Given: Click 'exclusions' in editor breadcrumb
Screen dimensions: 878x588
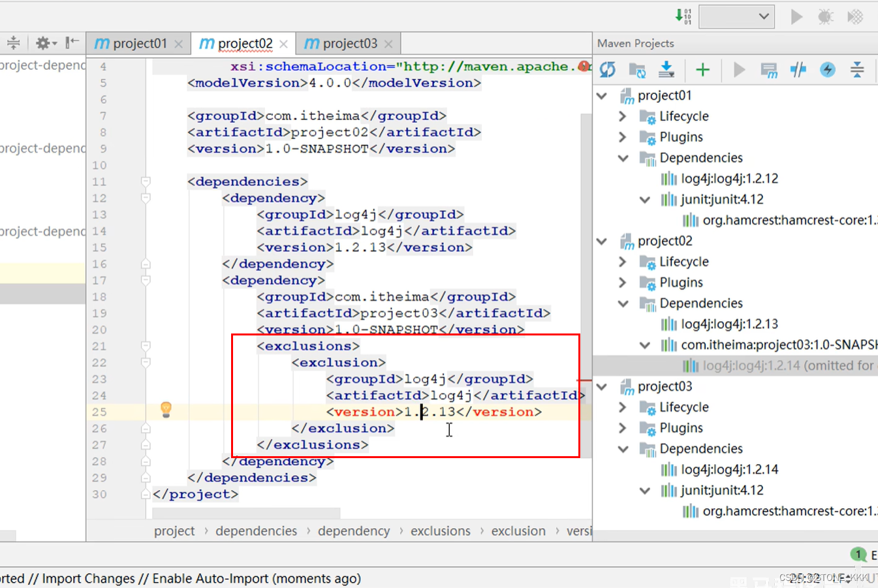Looking at the screenshot, I should click(441, 531).
